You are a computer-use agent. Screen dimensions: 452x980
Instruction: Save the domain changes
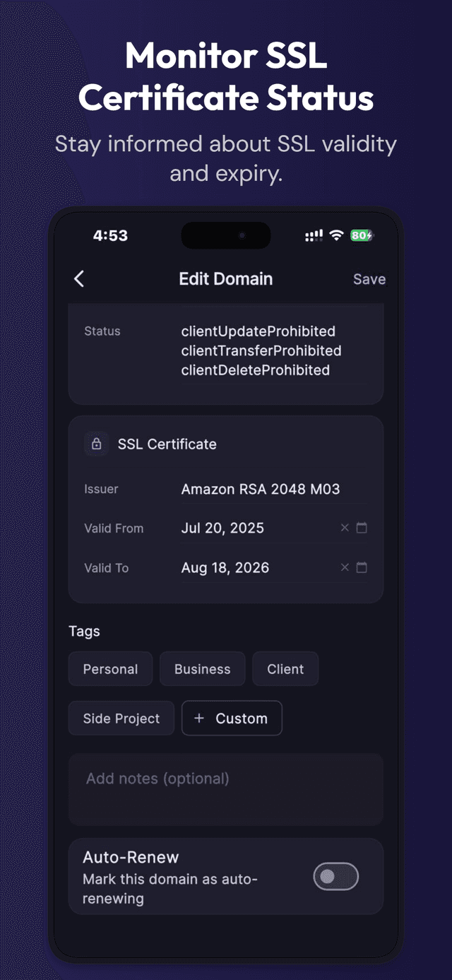(x=369, y=279)
